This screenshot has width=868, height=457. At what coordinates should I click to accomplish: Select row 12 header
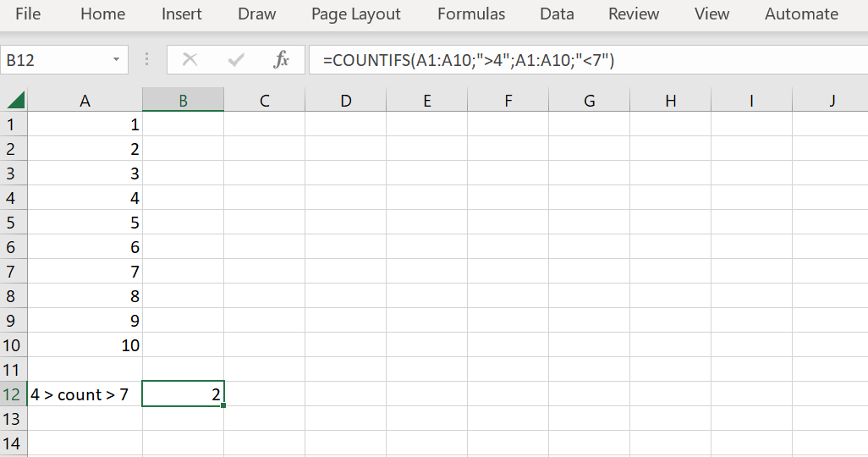(x=14, y=394)
